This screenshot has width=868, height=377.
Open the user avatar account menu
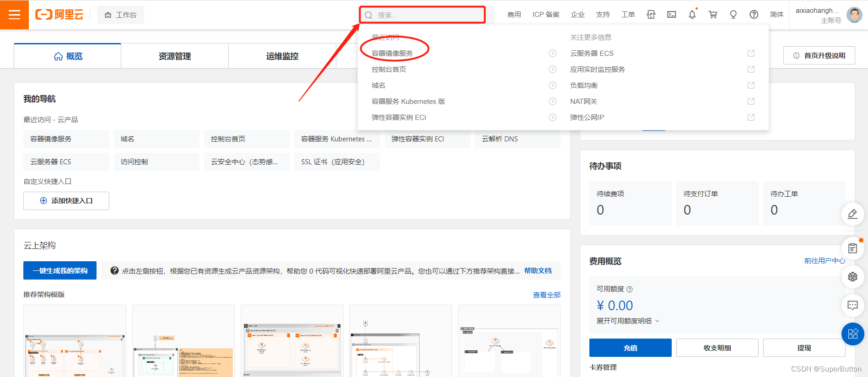[854, 15]
